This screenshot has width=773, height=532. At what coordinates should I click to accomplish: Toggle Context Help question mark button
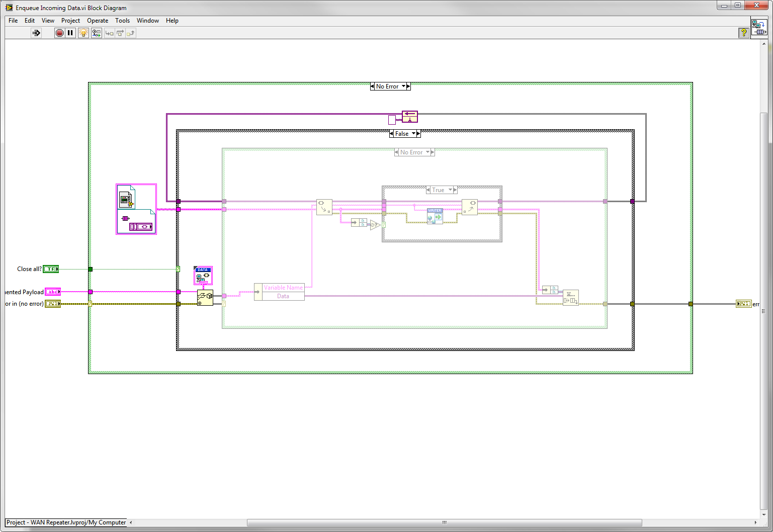pyautogui.click(x=743, y=33)
